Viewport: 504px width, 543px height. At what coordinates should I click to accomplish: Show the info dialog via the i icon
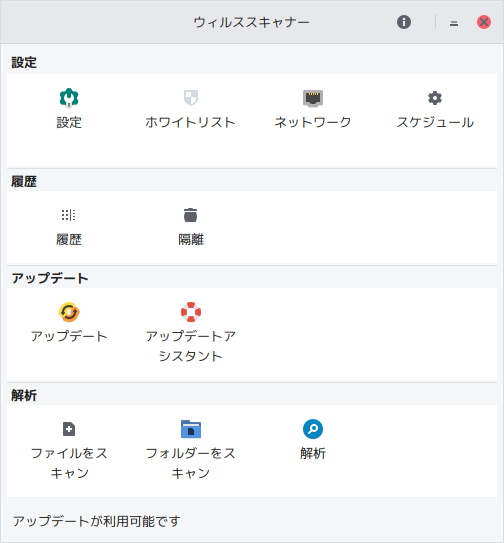[404, 22]
